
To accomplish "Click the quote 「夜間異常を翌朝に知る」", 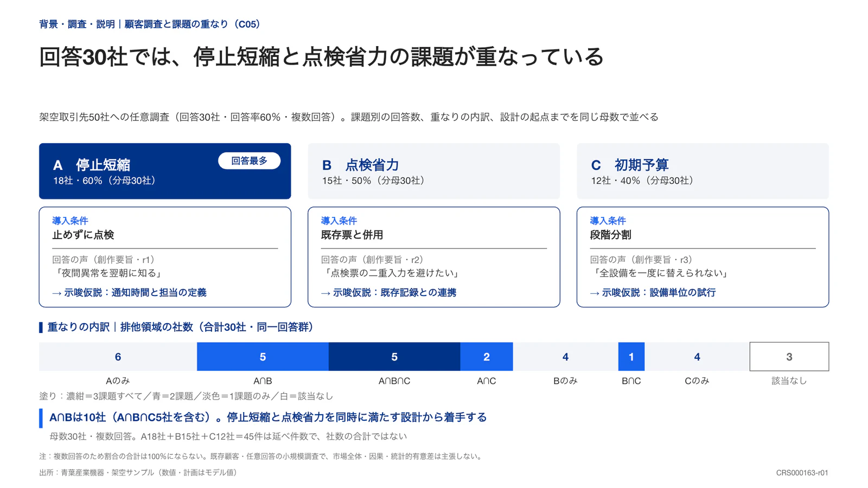I will (x=108, y=273).
